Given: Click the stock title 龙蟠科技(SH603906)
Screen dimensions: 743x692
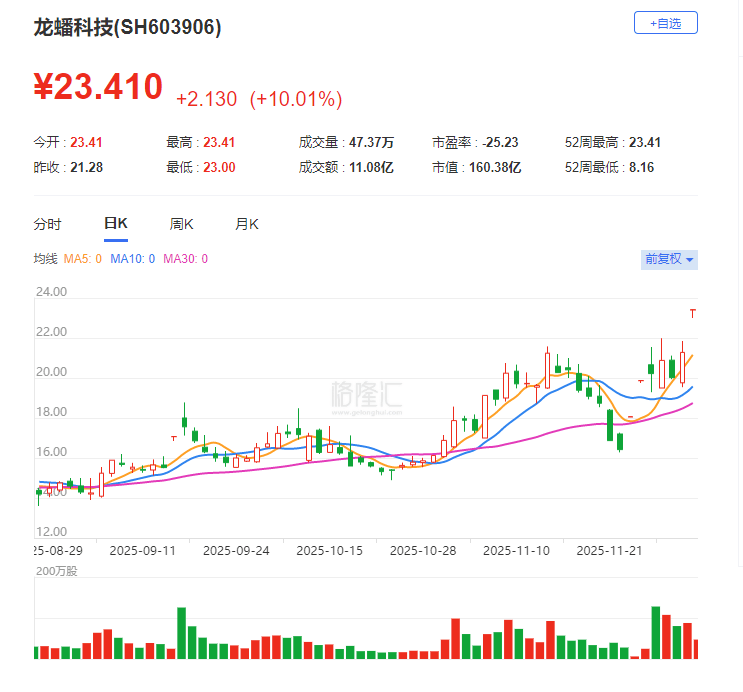Looking at the screenshot, I should pyautogui.click(x=127, y=27).
